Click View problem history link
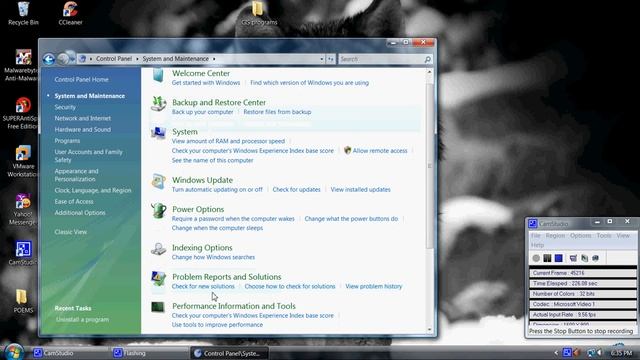Viewport: 640px width, 360px height. 373,287
